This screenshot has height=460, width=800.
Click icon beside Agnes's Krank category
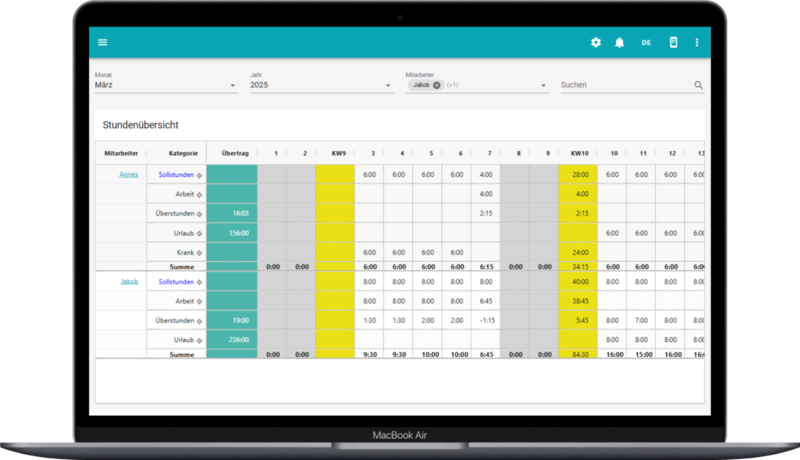pyautogui.click(x=199, y=252)
